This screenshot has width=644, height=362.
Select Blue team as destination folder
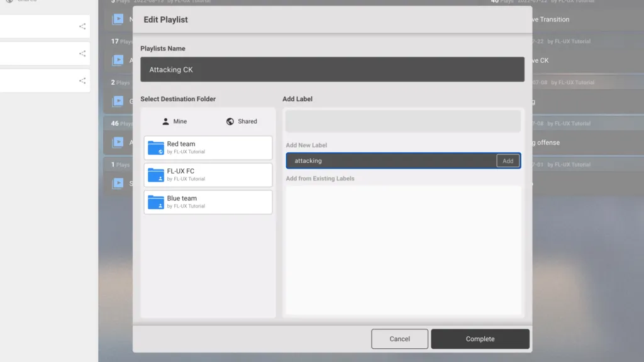208,202
